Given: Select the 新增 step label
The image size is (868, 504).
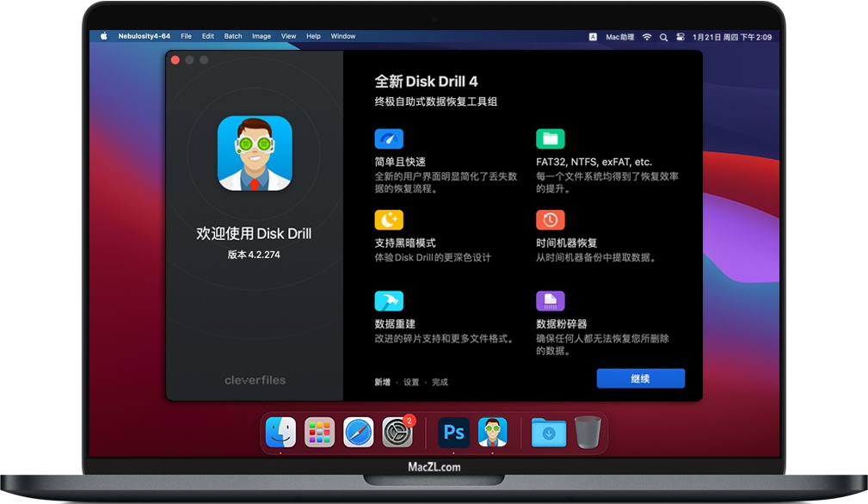Looking at the screenshot, I should 383,382.
